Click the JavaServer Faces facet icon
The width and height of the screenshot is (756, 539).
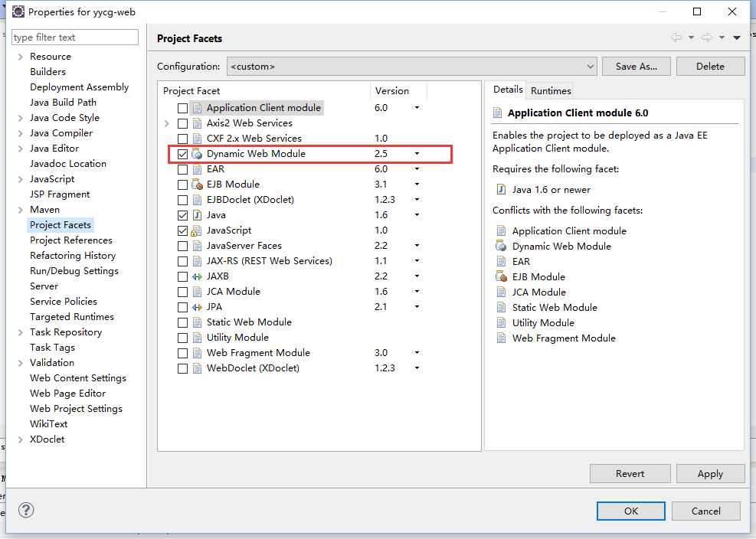(x=197, y=246)
